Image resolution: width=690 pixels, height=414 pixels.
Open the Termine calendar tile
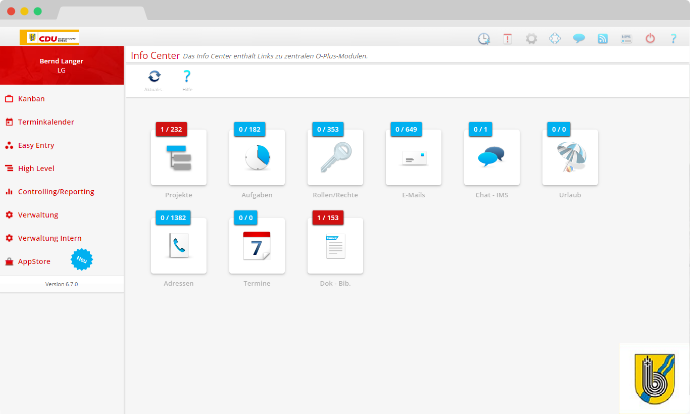coord(257,246)
